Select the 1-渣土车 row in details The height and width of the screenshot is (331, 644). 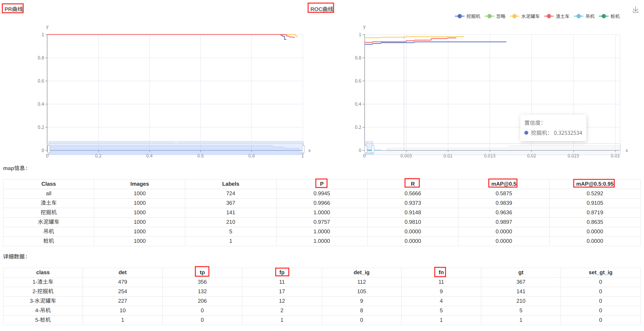tap(43, 282)
